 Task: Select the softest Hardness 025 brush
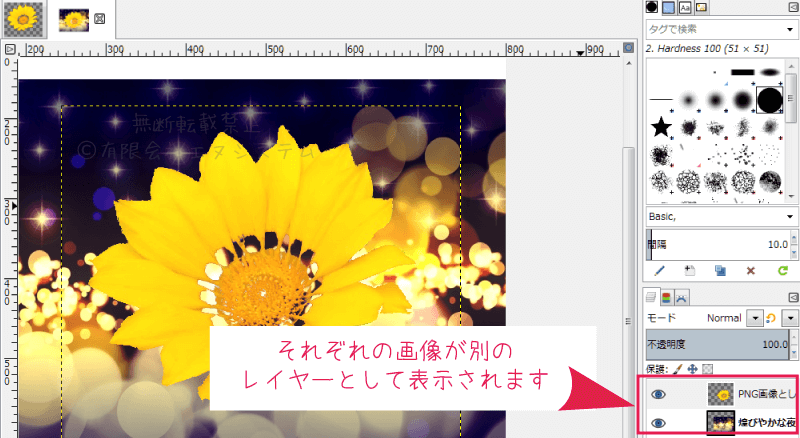[689, 100]
